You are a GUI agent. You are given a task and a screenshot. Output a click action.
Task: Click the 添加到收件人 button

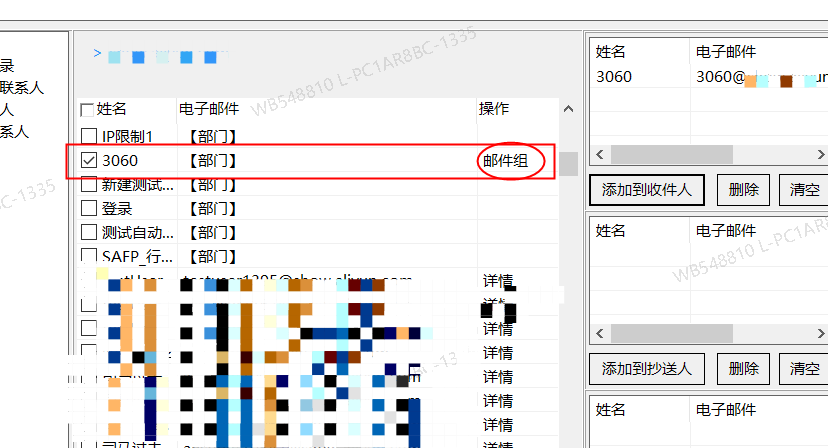(x=647, y=189)
